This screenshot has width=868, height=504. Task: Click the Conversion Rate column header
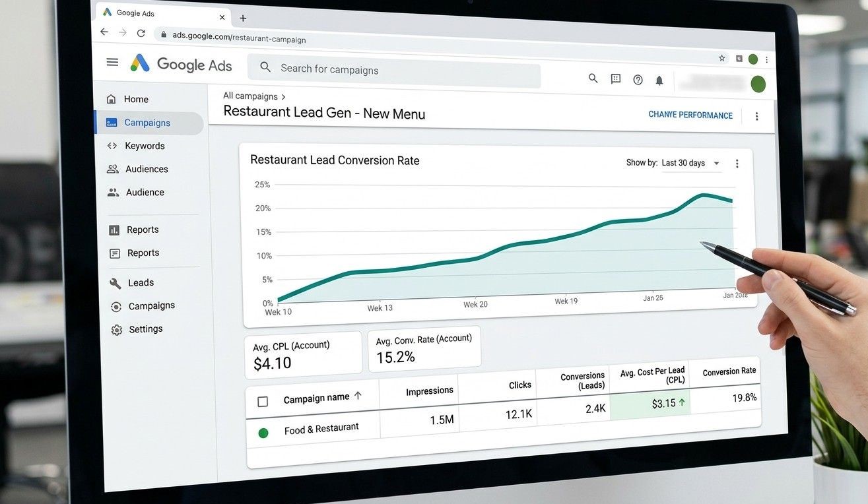tap(729, 371)
